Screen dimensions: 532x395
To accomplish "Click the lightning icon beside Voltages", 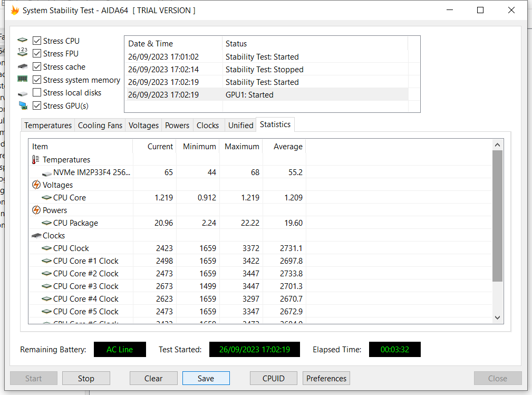I will click(x=36, y=185).
